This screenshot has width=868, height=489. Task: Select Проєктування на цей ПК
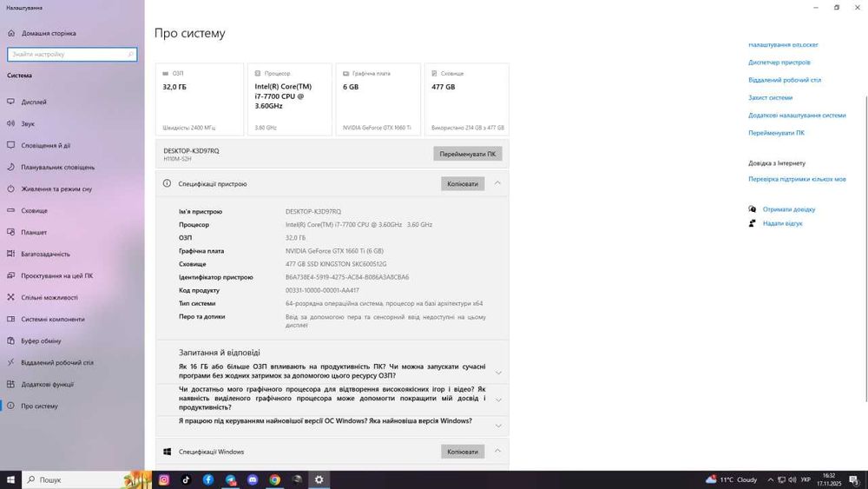(72, 275)
